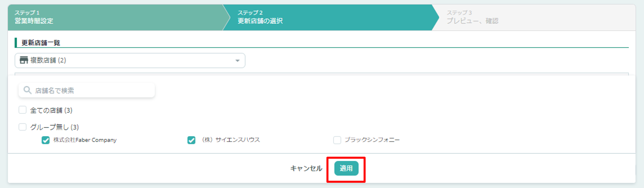
Task: Go to ステップ1 営業時間設定 step
Action: point(115,17)
